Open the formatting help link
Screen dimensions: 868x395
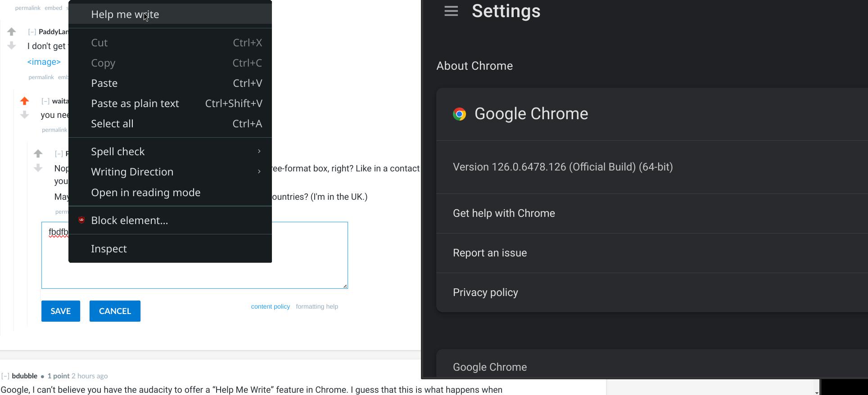[317, 306]
